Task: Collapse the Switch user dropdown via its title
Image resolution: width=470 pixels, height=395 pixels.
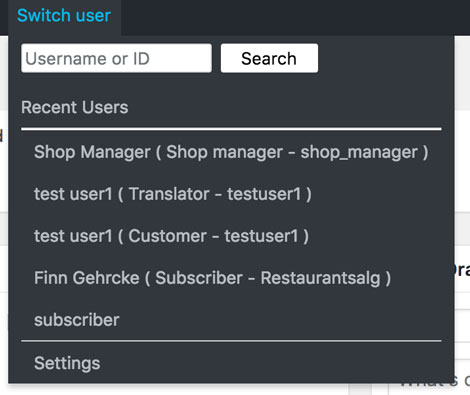Action: click(x=64, y=16)
